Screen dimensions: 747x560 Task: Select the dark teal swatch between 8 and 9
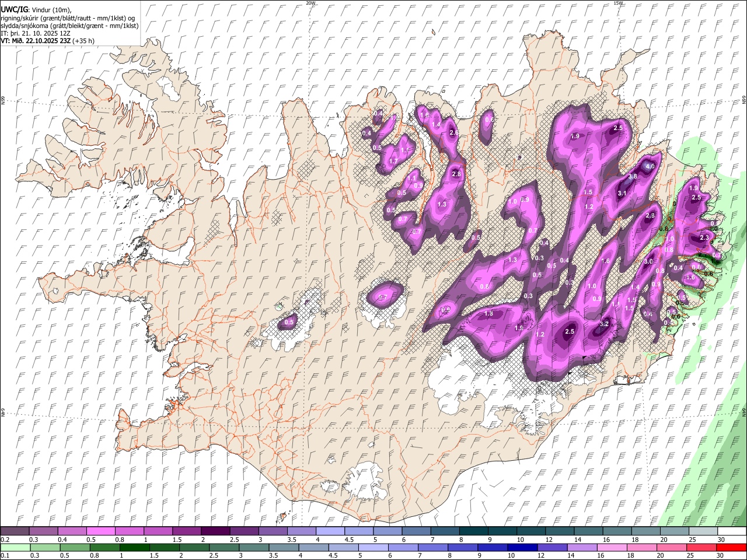[473, 531]
